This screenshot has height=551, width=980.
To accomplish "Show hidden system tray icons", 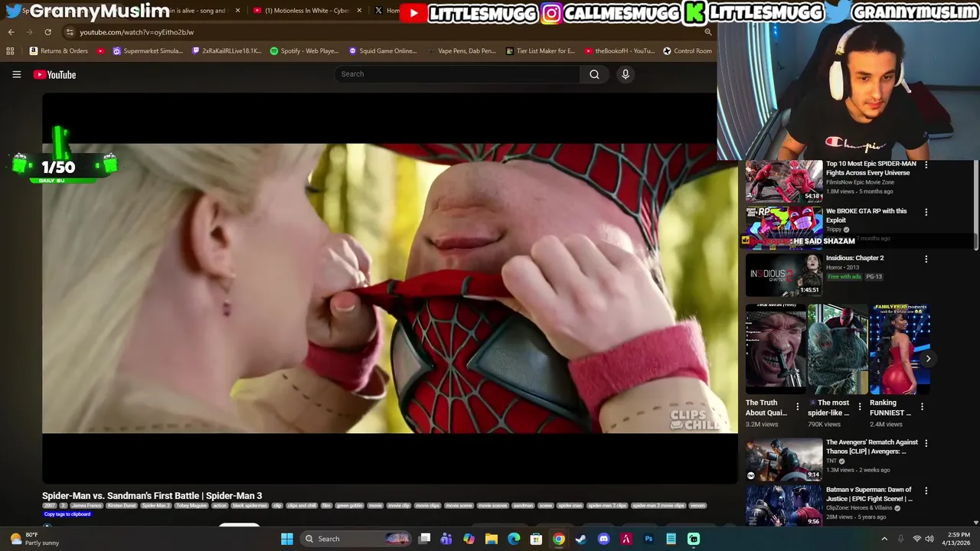I will (884, 539).
